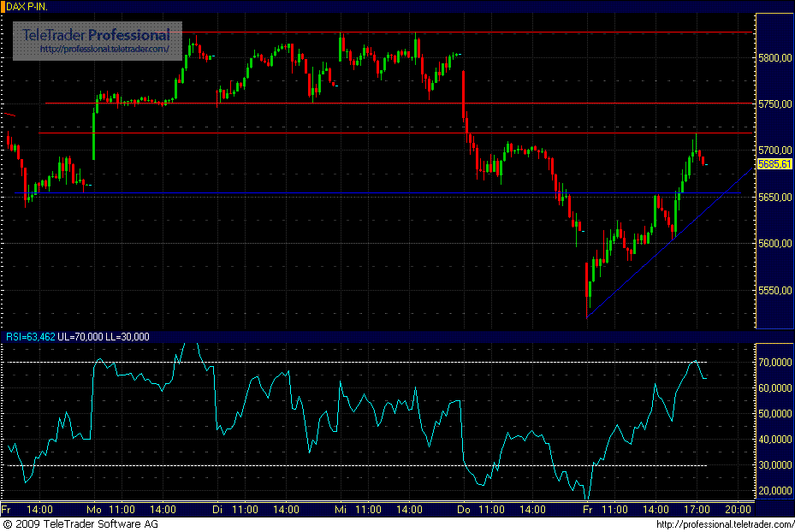Click the RSI=63,462 indicator label
The height and width of the screenshot is (532, 795).
click(33, 337)
